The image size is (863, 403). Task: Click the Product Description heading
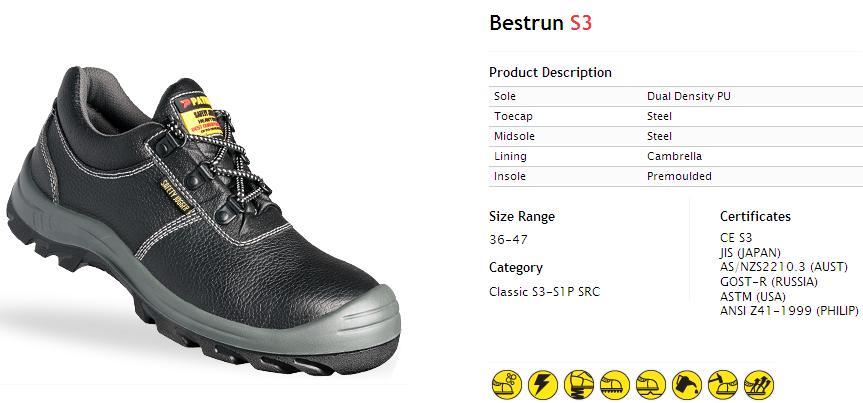(x=550, y=72)
